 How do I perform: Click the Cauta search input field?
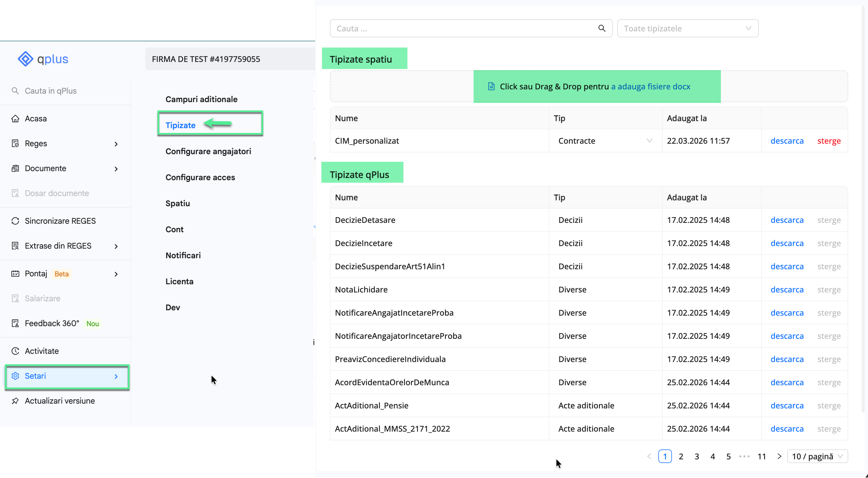(x=462, y=28)
